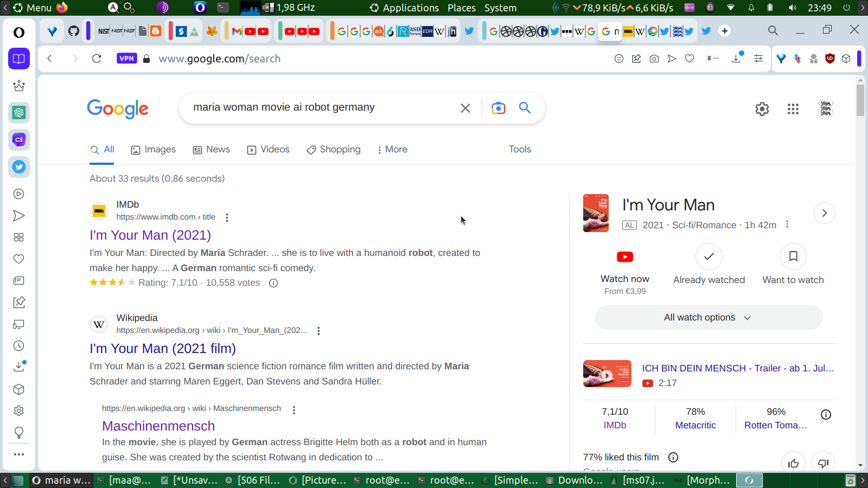Image resolution: width=868 pixels, height=488 pixels.
Task: Open the Opera main menu logo
Action: (19, 33)
